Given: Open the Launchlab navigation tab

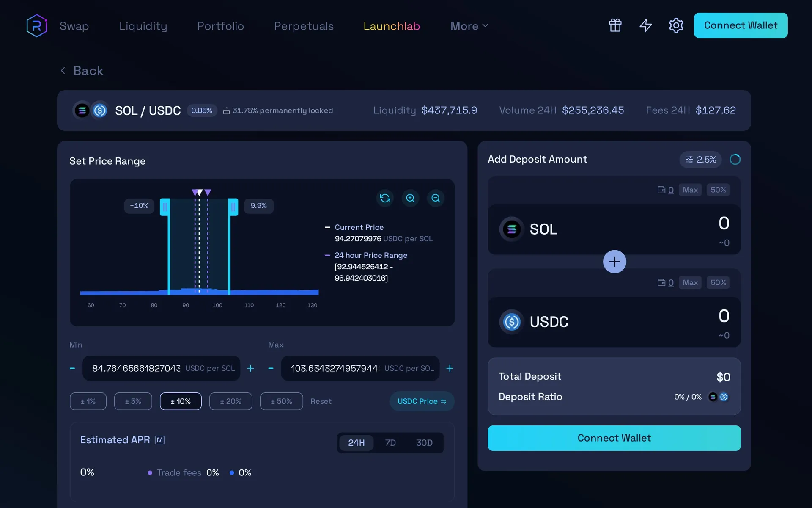Looking at the screenshot, I should pos(391,26).
